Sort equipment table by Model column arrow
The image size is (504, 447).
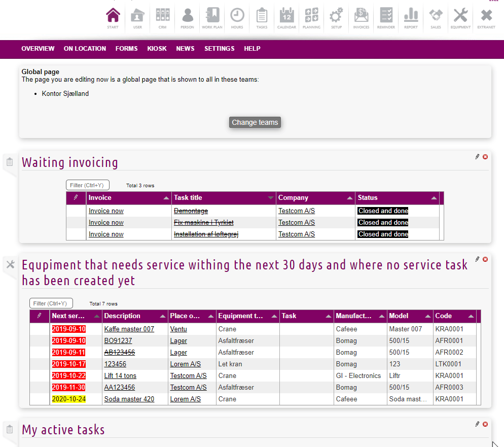tap(426, 316)
